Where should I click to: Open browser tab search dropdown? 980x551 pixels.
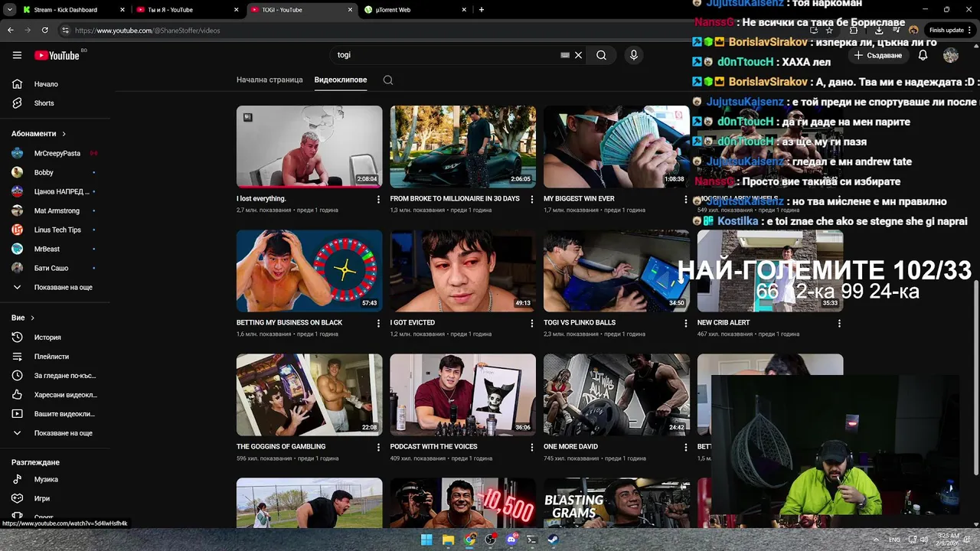pos(10,10)
